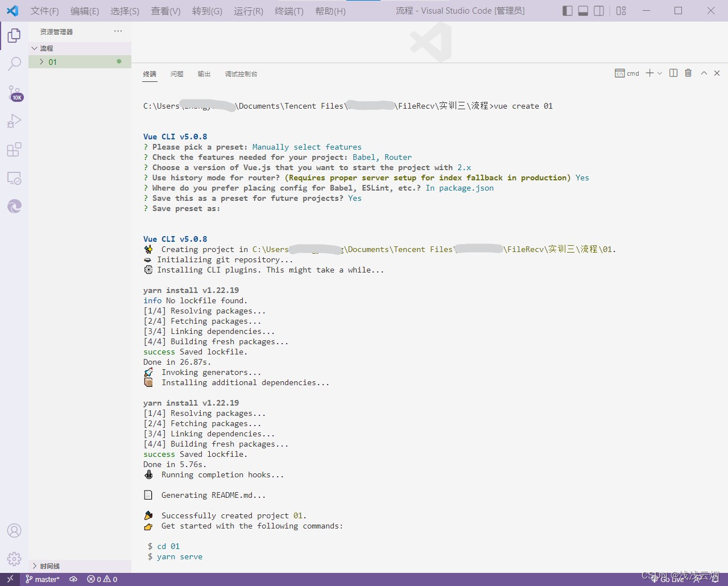The width and height of the screenshot is (728, 586).
Task: Open the new terminal profile dropdown arrow
Action: (660, 73)
